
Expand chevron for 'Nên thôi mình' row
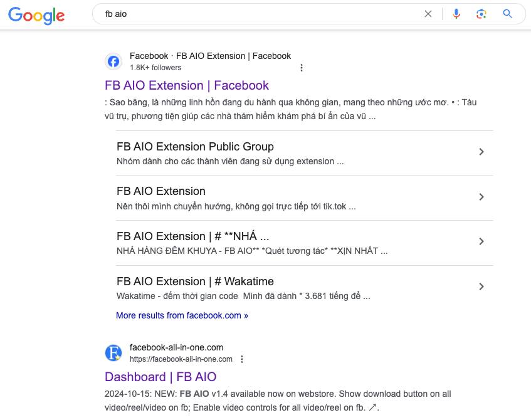click(481, 197)
